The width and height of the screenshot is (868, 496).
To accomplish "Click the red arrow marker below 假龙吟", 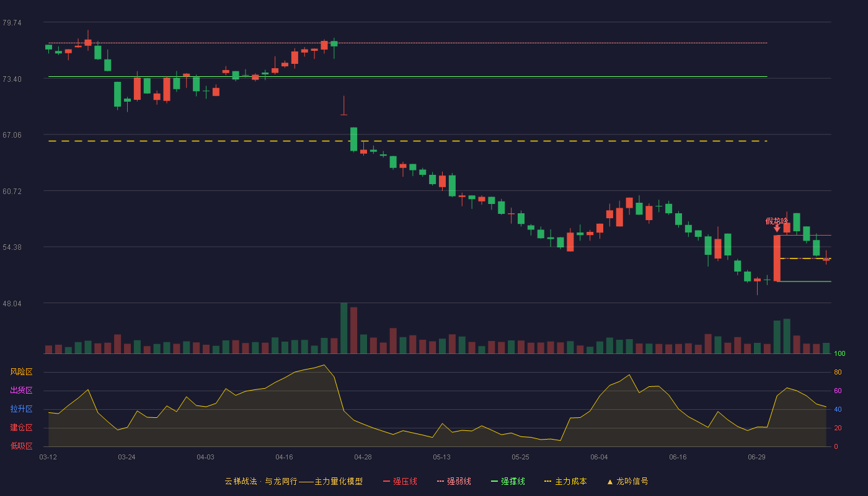I will 777,229.
